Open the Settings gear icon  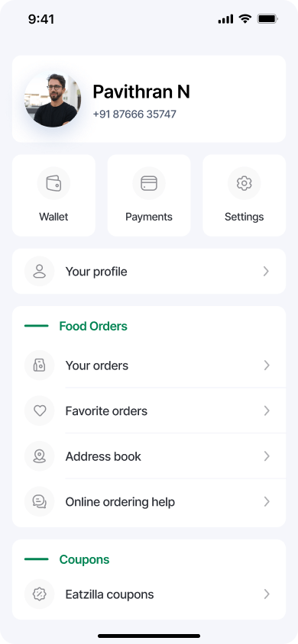(245, 183)
